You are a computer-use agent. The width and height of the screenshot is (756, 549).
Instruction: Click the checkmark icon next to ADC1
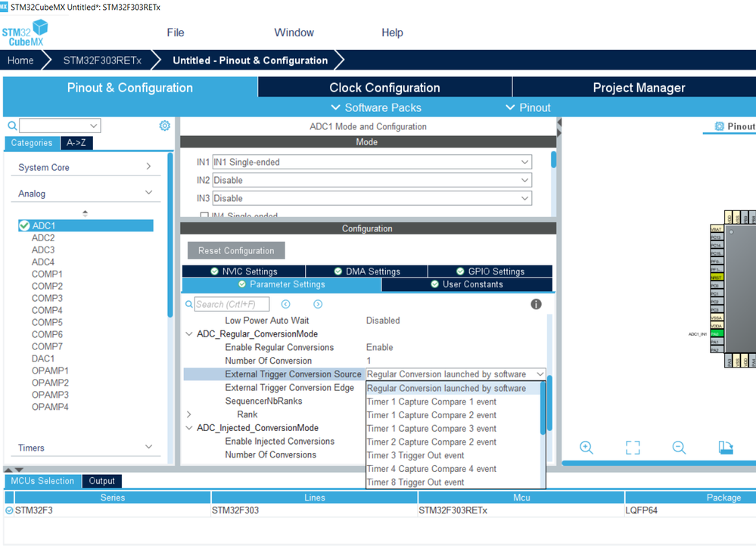pyautogui.click(x=24, y=225)
